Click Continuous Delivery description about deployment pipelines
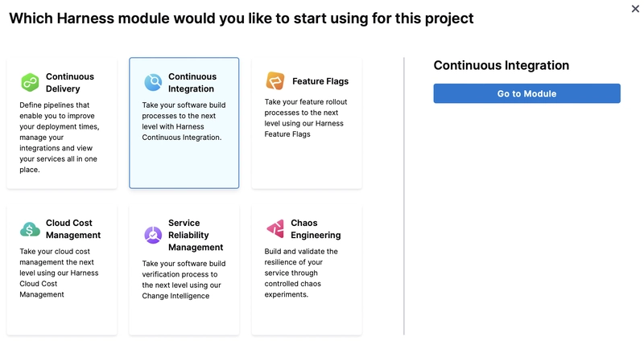 tap(60, 138)
